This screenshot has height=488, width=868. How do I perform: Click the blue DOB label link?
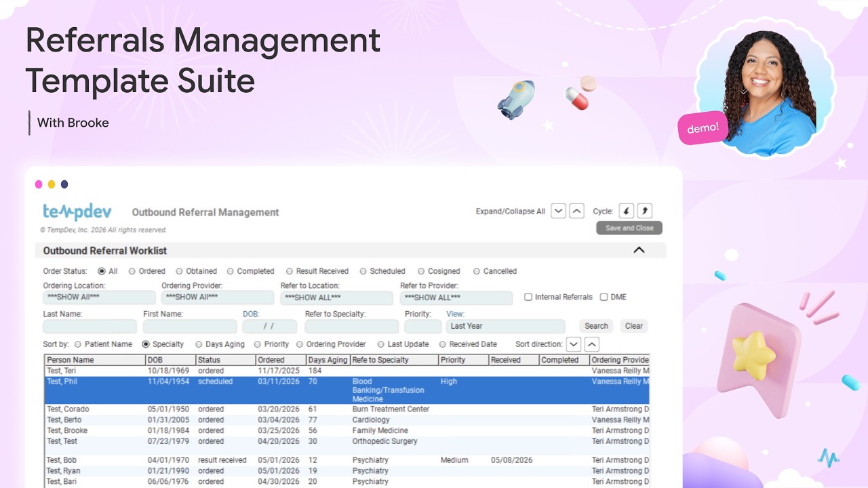pos(251,314)
